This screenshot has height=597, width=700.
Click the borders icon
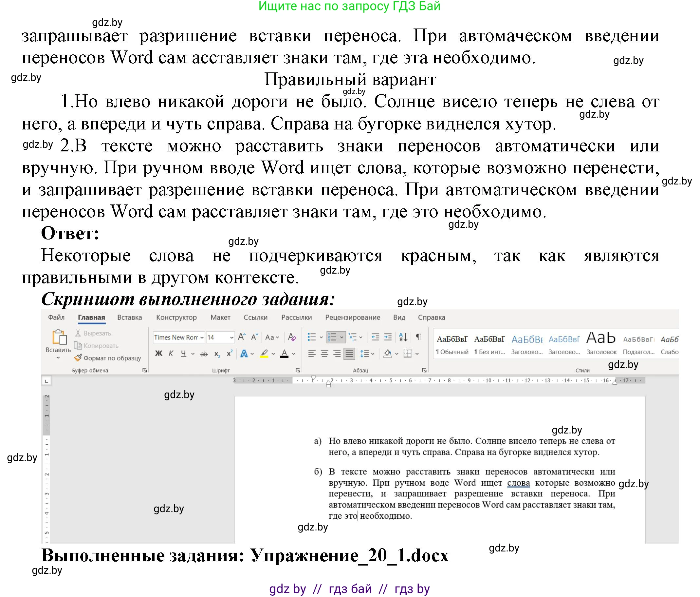click(x=408, y=354)
